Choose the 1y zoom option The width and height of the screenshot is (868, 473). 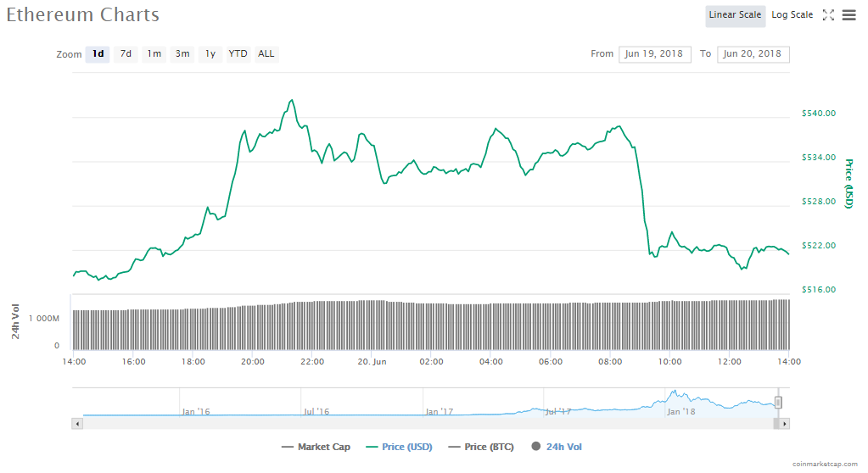pyautogui.click(x=210, y=54)
